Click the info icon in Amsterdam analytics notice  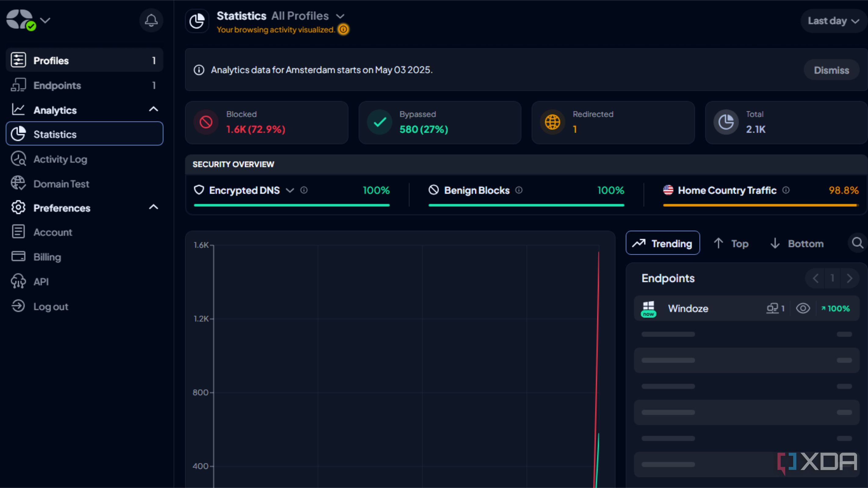click(x=199, y=70)
